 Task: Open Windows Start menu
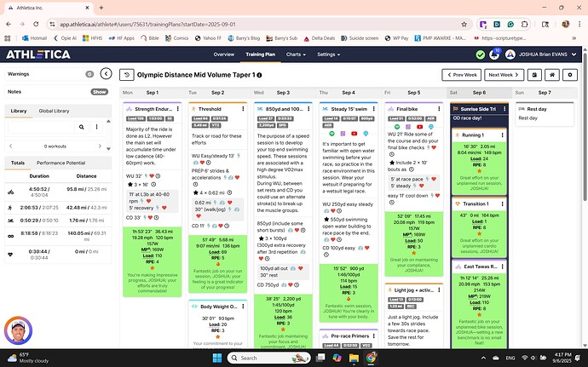click(x=216, y=358)
